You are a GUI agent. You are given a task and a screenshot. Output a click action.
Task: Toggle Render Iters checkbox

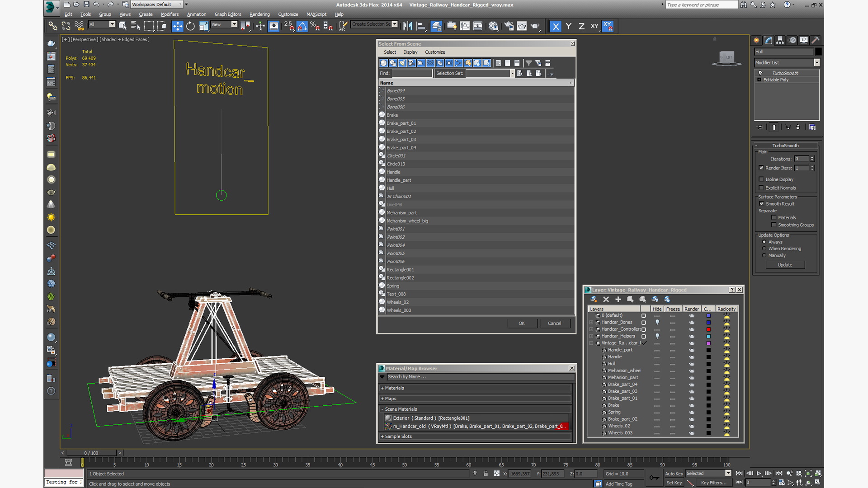(x=761, y=168)
